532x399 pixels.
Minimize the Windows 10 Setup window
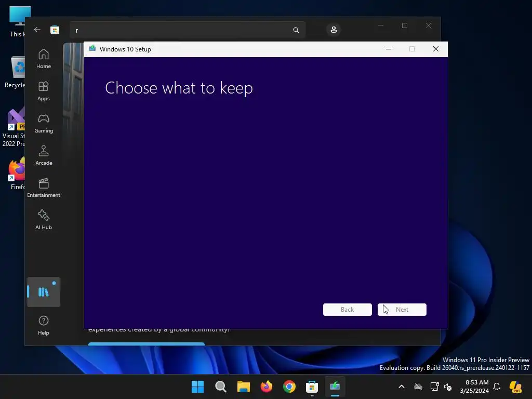(x=389, y=49)
